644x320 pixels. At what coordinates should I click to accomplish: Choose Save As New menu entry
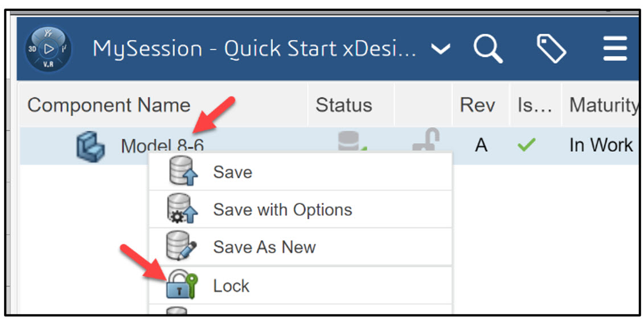(264, 247)
